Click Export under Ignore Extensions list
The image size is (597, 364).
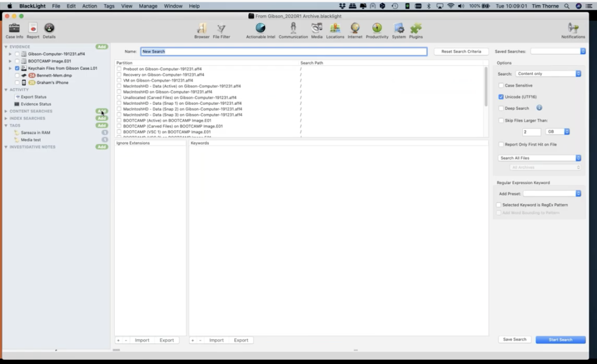pos(166,341)
